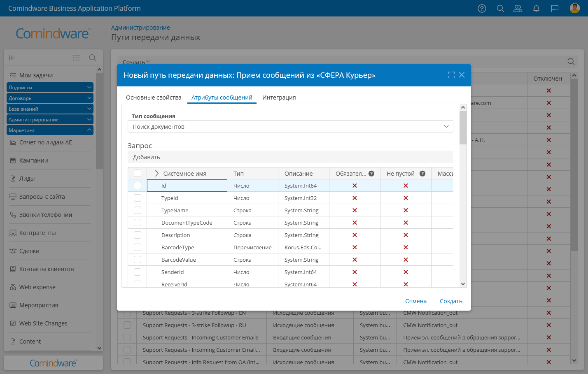Open global search magnifier in top bar
This screenshot has width=588, height=374.
point(500,8)
